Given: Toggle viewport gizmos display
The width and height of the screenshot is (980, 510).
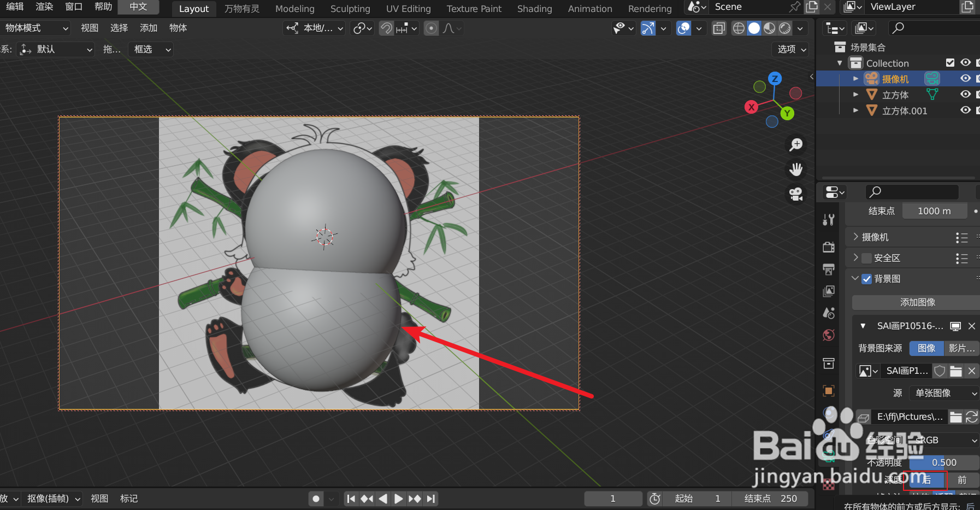Looking at the screenshot, I should coord(648,28).
